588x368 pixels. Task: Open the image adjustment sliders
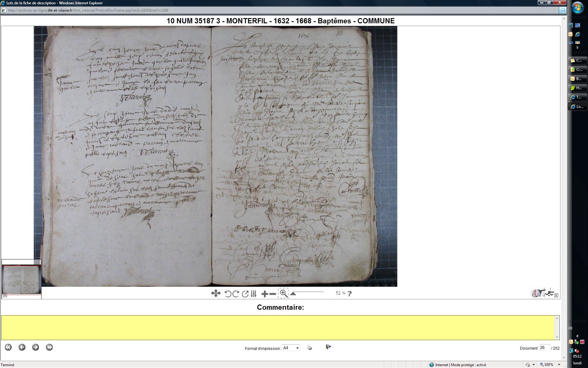[x=254, y=294]
